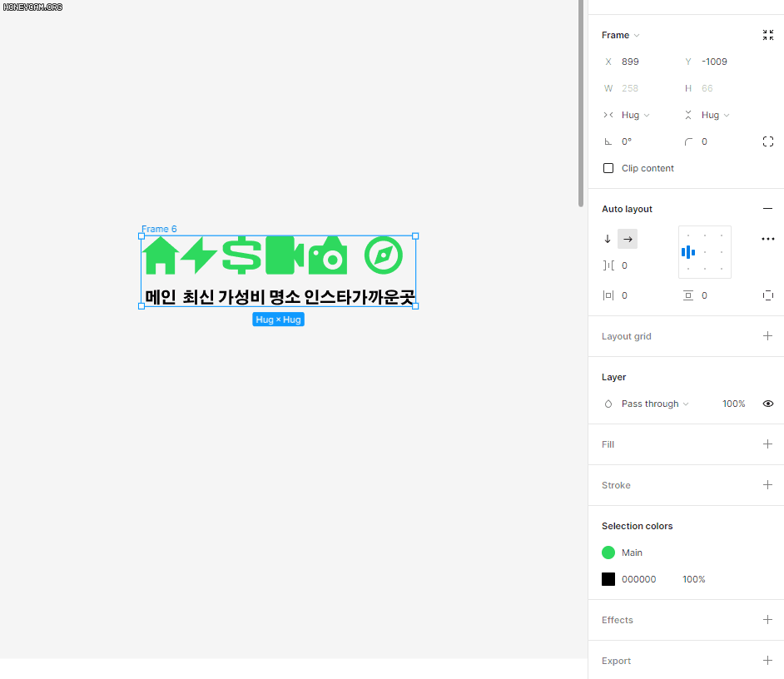Add a Layout grid with plus
This screenshot has width=784, height=679.
[x=767, y=336]
